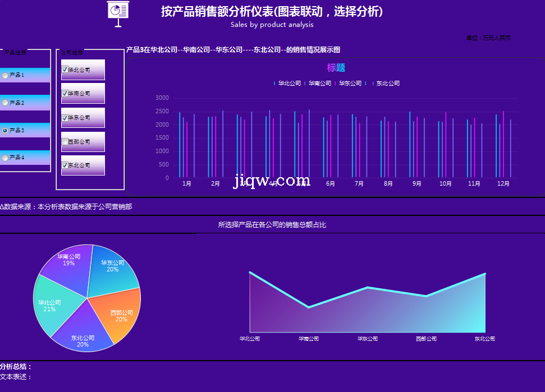Select the 产品2 radio button
Screen dimensions: 545x392
pos(5,103)
